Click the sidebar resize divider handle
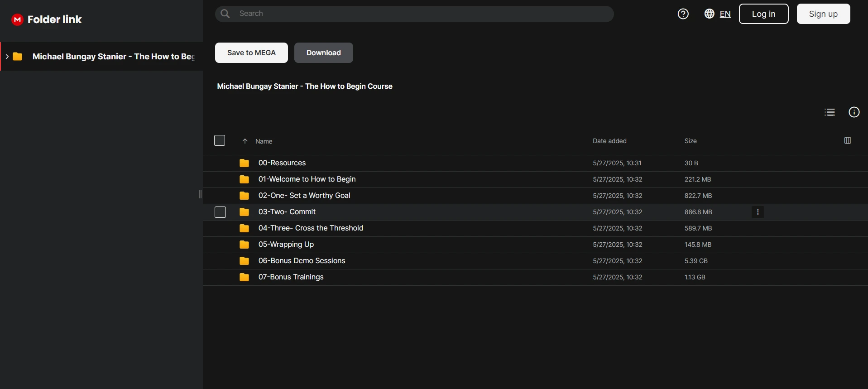 click(200, 194)
